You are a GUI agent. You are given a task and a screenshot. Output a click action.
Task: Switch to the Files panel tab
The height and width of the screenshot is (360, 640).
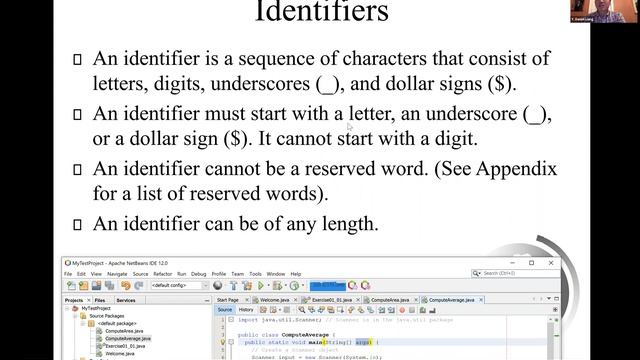100,300
